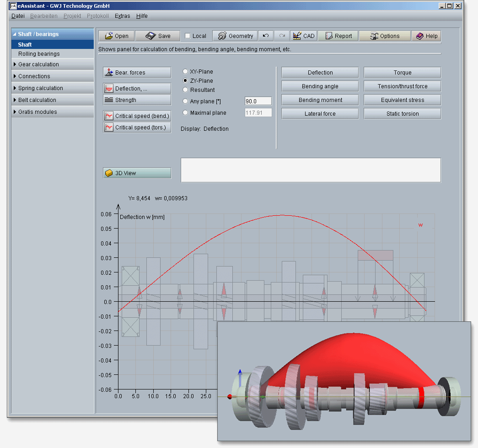Click the redo arrow button
The image size is (478, 448).
[282, 36]
